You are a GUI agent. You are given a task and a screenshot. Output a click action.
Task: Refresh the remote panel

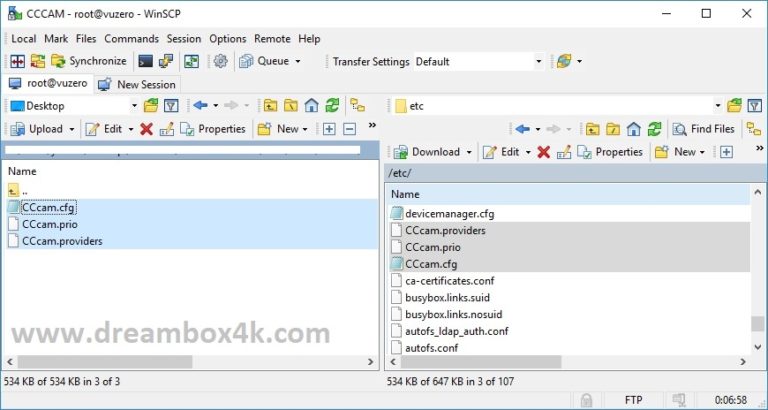[654, 129]
